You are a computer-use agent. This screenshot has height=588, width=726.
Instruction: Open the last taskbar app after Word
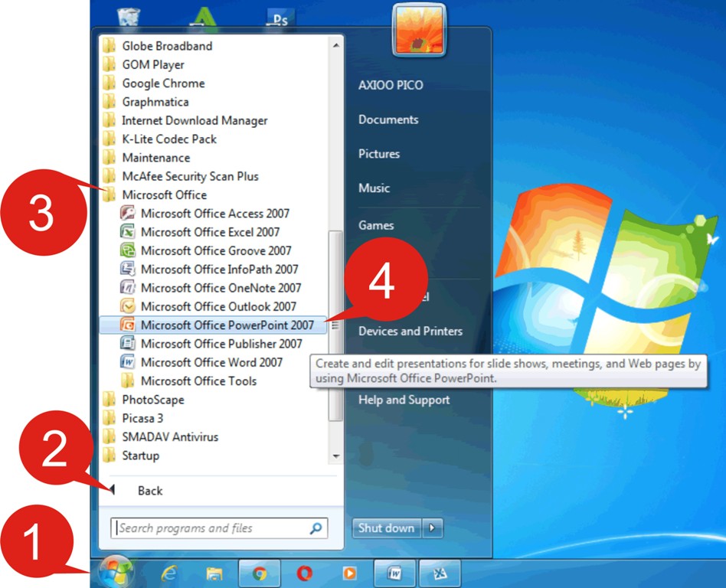tap(440, 574)
